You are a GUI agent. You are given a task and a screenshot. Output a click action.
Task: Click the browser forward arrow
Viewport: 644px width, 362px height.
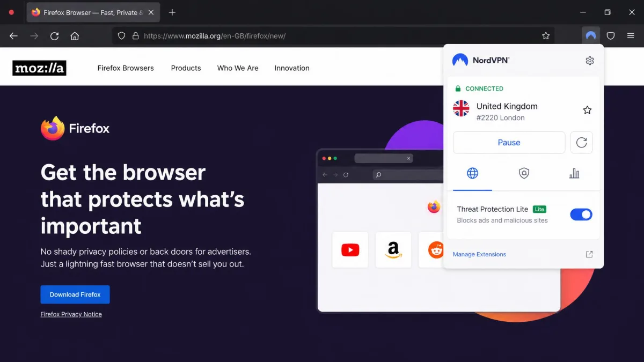pos(34,36)
